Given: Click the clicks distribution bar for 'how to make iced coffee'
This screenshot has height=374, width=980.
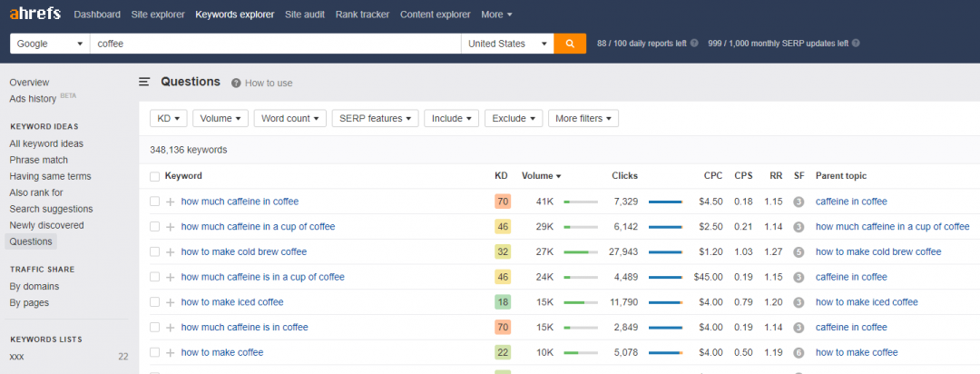Looking at the screenshot, I should [665, 302].
